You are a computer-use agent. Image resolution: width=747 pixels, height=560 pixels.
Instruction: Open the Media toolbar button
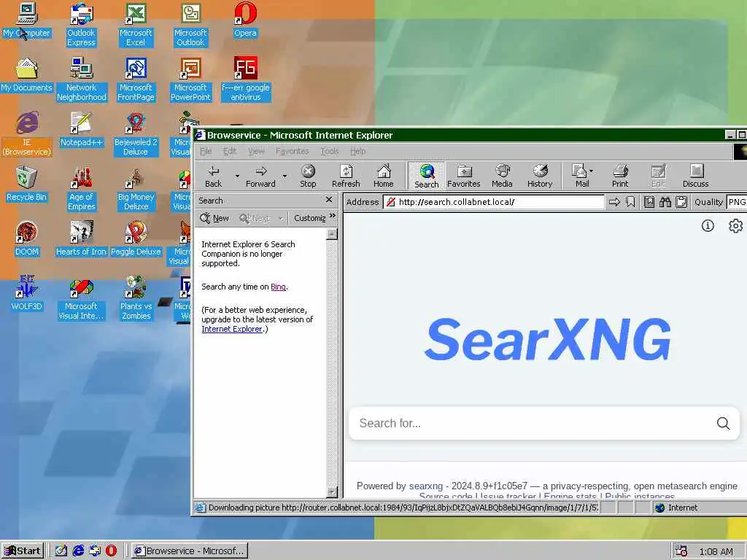click(502, 176)
